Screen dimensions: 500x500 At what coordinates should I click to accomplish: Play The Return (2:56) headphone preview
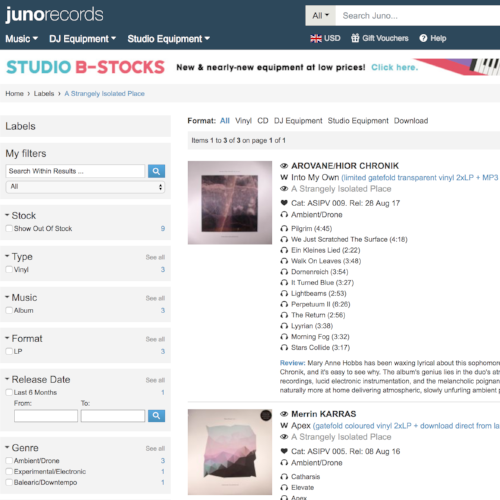point(284,315)
